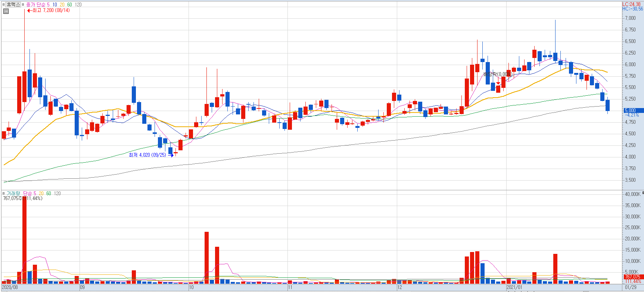Screen dimensions: 644x292
Task: Toggle the small box left of 휴맥스
Action: (3, 4)
